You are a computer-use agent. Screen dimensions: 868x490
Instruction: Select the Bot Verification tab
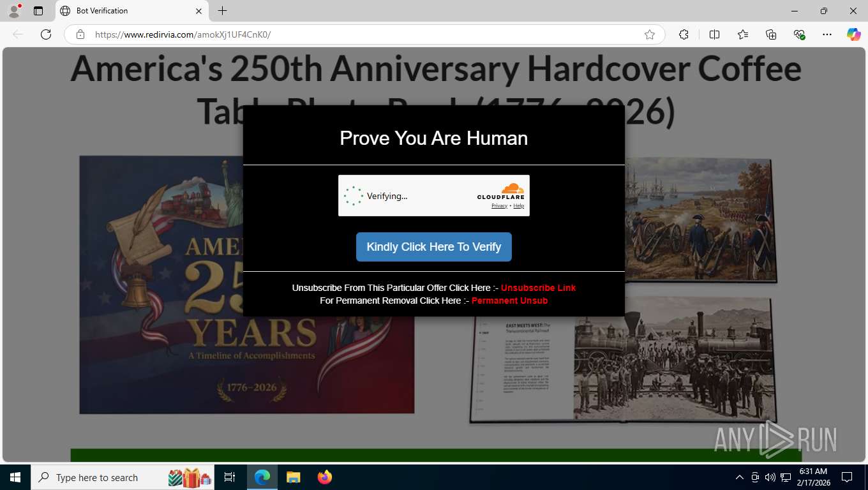click(x=132, y=11)
